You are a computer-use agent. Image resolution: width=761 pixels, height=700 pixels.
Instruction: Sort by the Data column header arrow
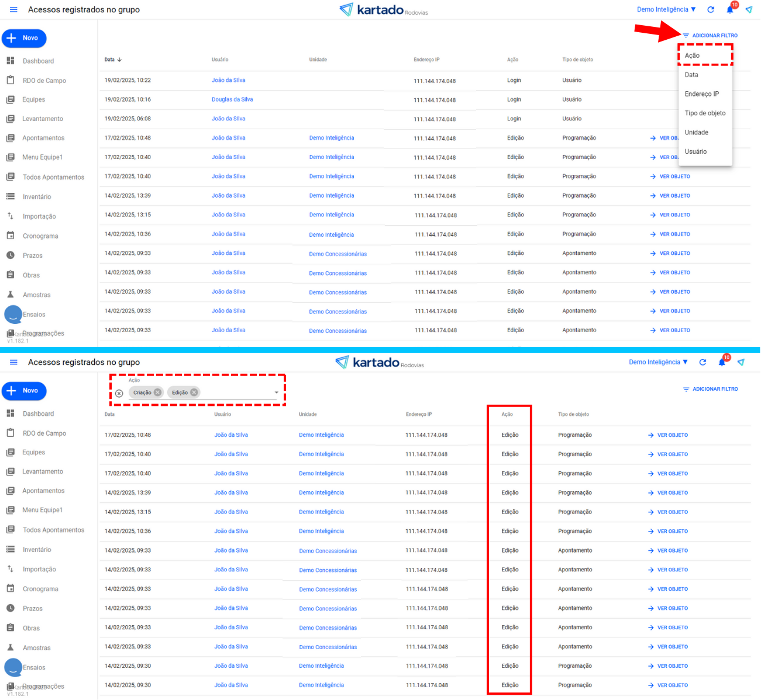point(119,60)
